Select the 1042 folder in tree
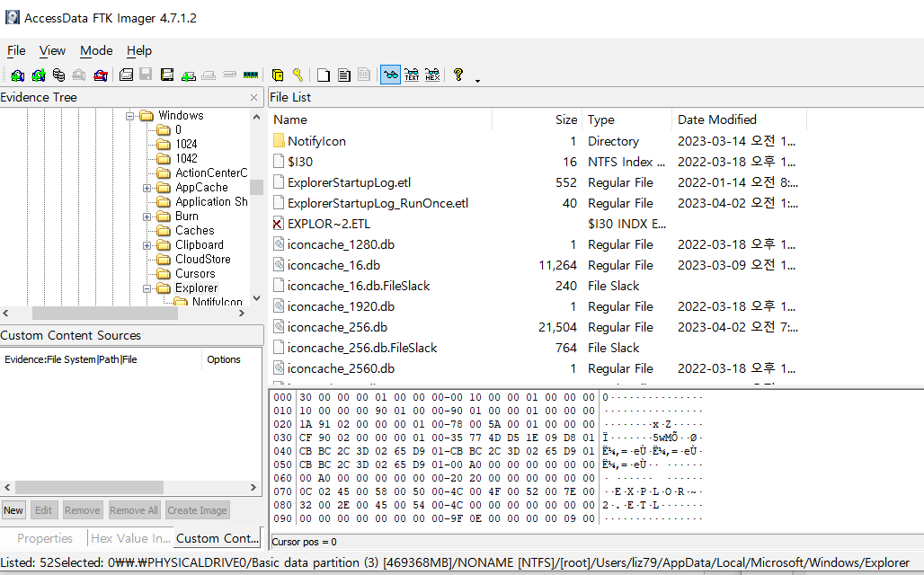The width and height of the screenshot is (924, 575). tap(186, 158)
